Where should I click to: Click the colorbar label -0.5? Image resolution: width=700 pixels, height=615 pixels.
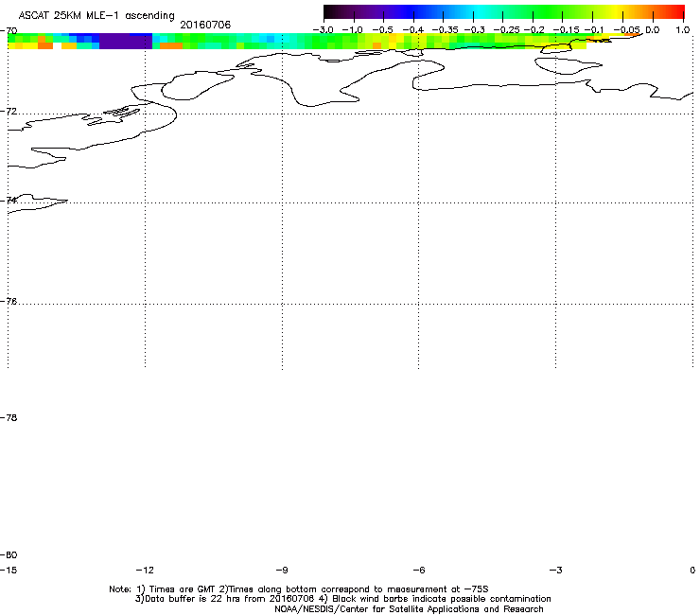pos(382,30)
